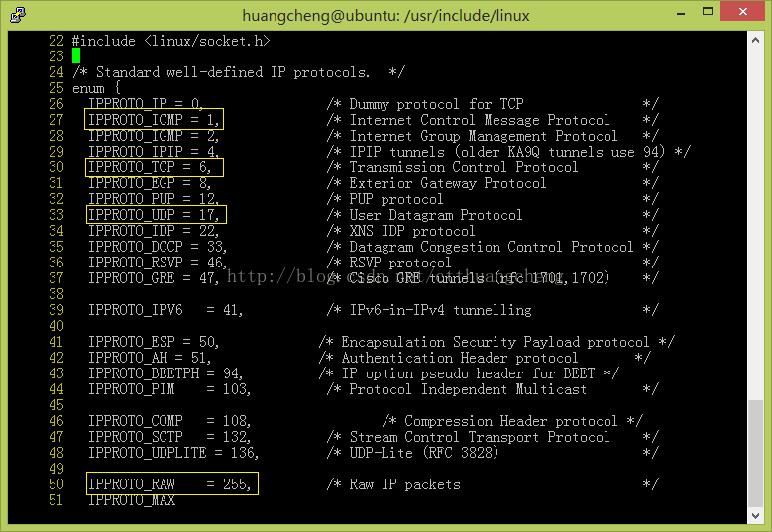Click 'IPPROTO_SCTP = 132,' text
Image resolution: width=772 pixels, height=532 pixels.
168,437
